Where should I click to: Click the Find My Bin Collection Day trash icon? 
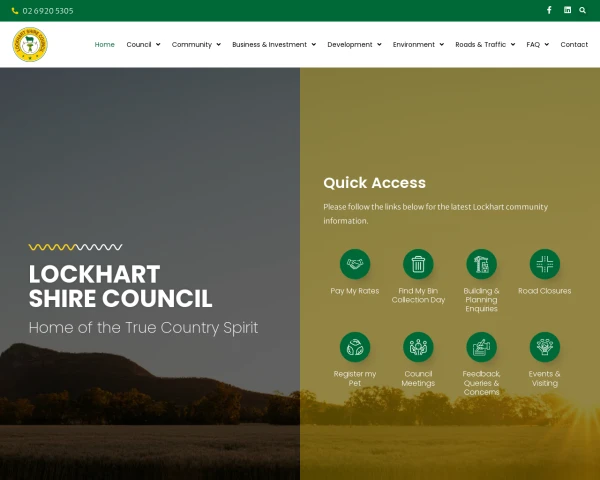(418, 264)
